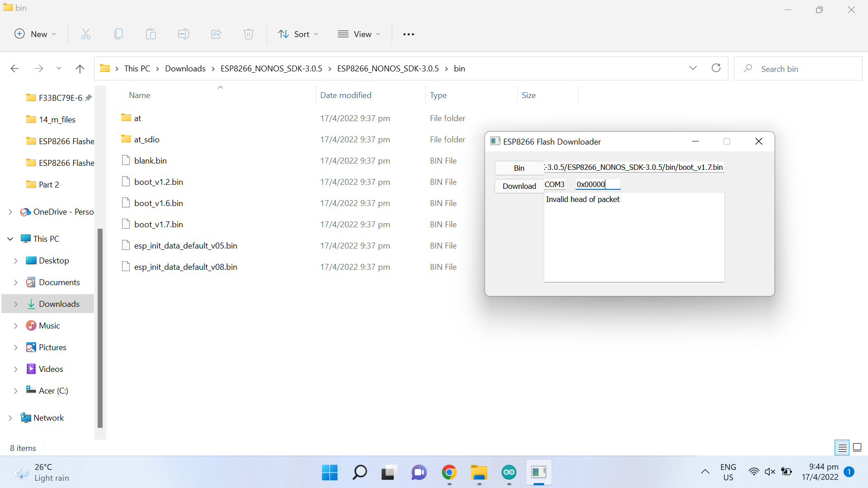Image resolution: width=868 pixels, height=488 pixels.
Task: Click the Bin button to choose file
Action: tap(519, 168)
